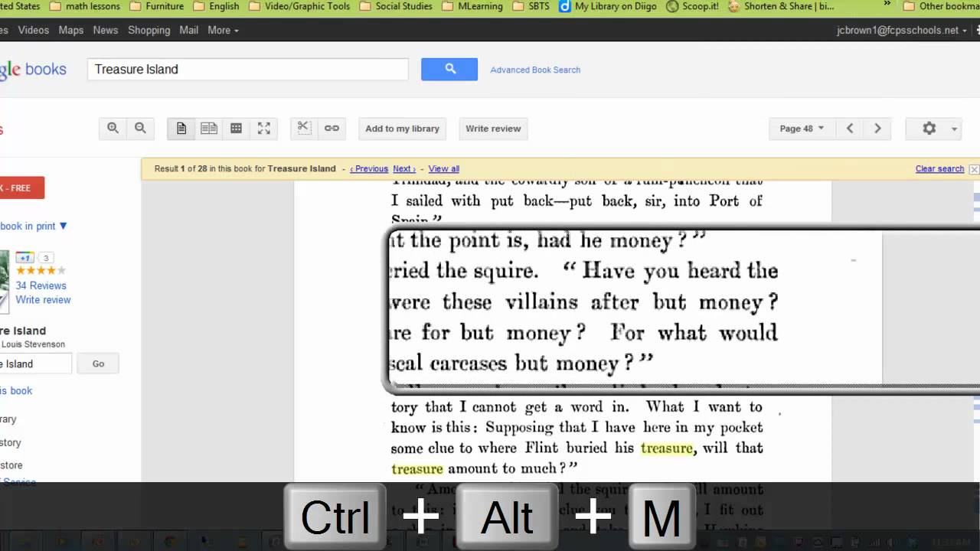Open the MLearning bookmark folder

[x=472, y=6]
